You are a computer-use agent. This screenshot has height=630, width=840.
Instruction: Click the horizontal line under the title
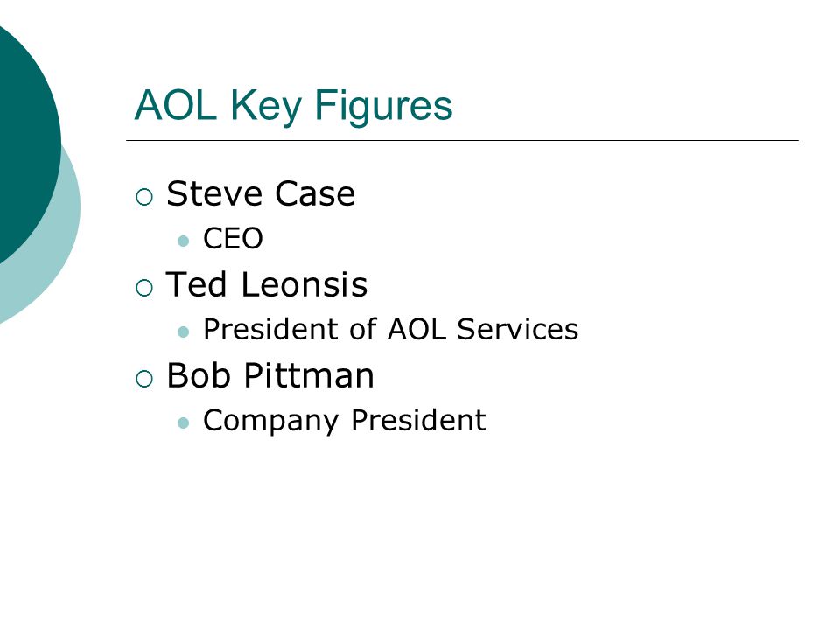(462, 140)
